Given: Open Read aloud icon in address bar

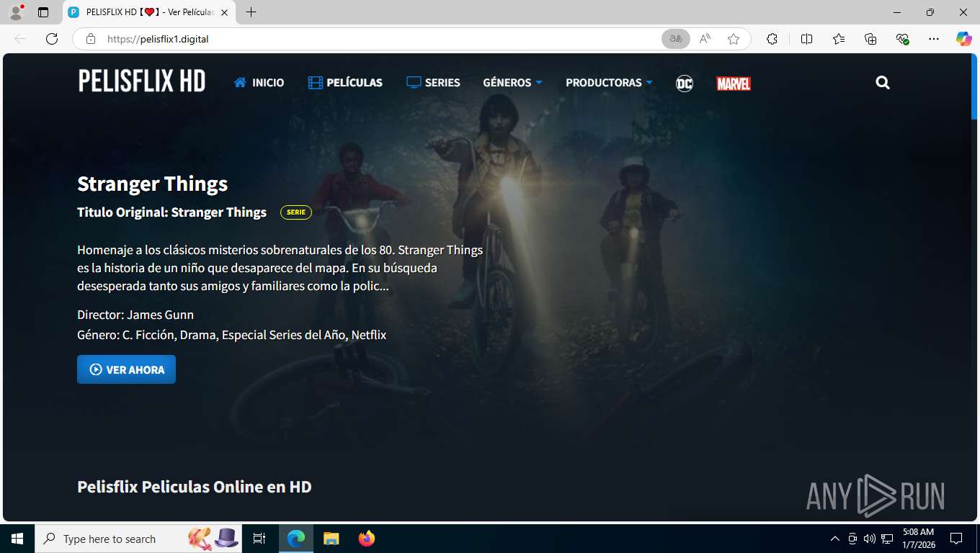Looking at the screenshot, I should coord(705,39).
